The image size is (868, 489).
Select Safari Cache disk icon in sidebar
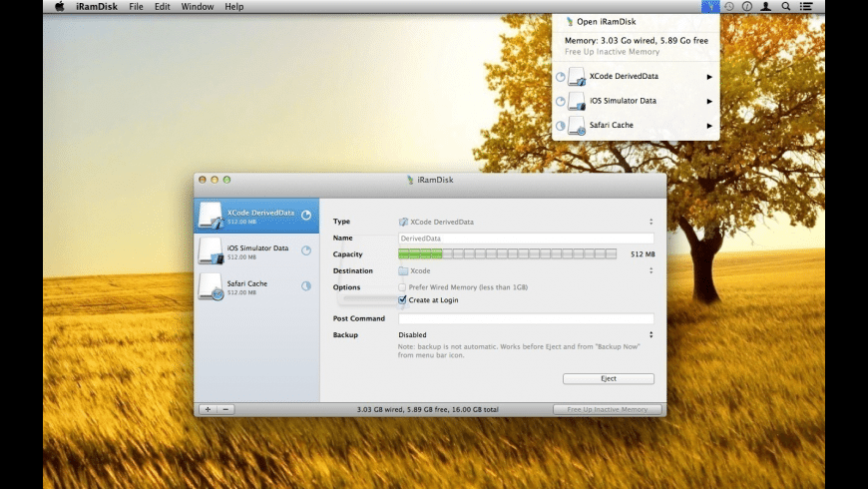tap(211, 287)
